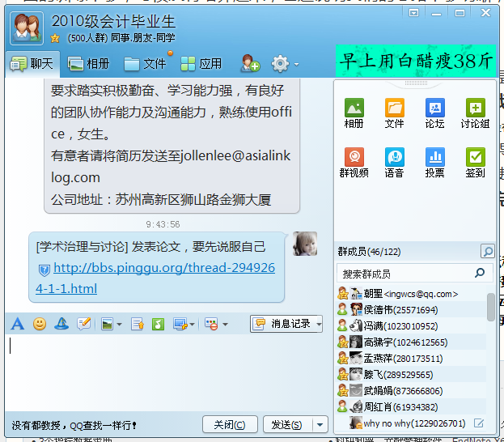
Task: Click the green music share icon
Action: pos(158,324)
